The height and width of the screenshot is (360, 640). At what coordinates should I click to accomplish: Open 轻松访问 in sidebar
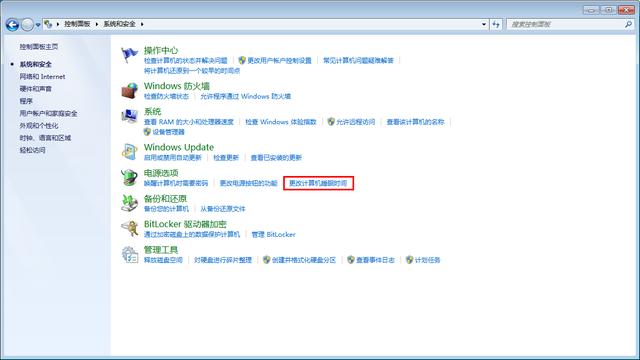click(32, 150)
